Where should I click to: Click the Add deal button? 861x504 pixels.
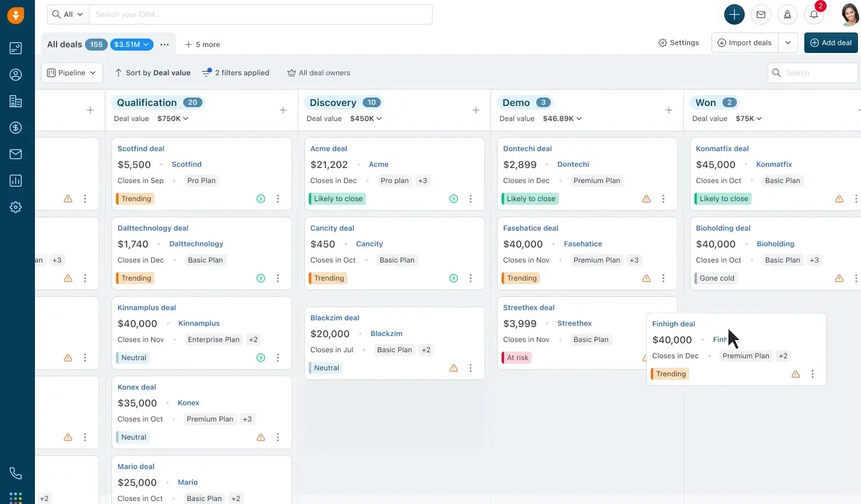(831, 43)
